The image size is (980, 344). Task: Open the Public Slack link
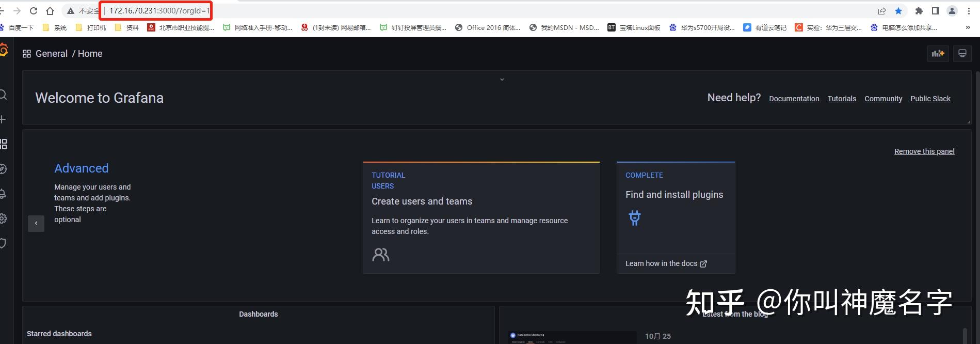(930, 99)
